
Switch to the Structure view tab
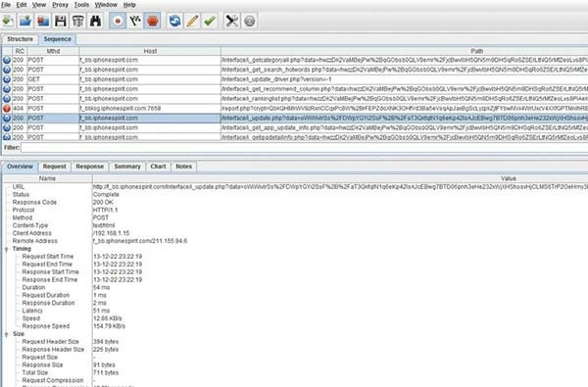21,39
